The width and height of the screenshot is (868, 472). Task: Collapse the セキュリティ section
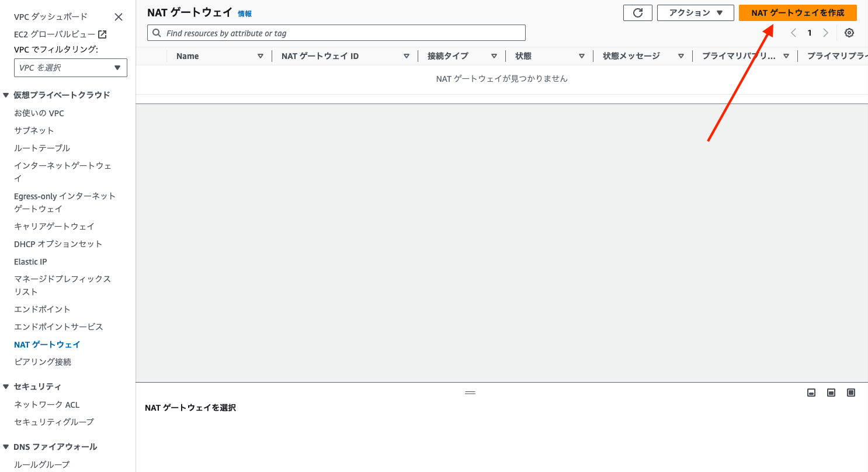coord(6,386)
